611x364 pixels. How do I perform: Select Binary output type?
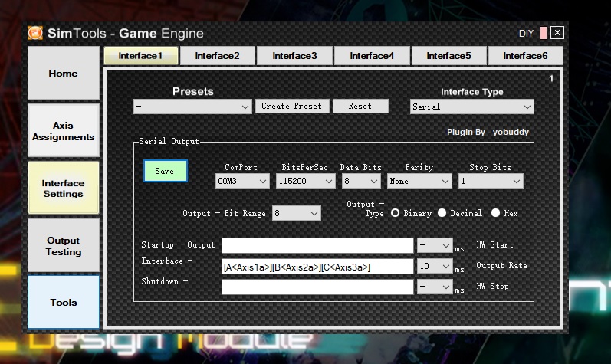395,213
